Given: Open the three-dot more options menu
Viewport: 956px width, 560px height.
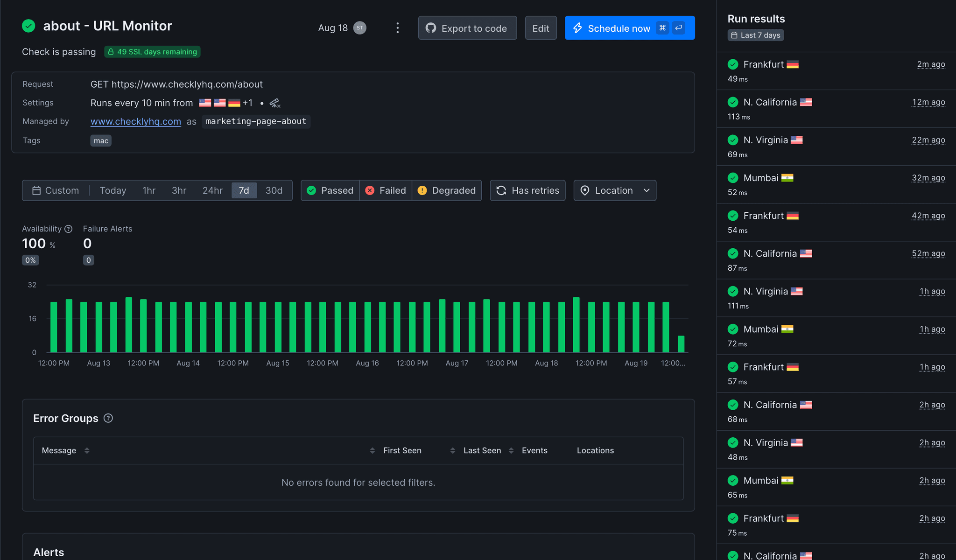Looking at the screenshot, I should pos(397,28).
